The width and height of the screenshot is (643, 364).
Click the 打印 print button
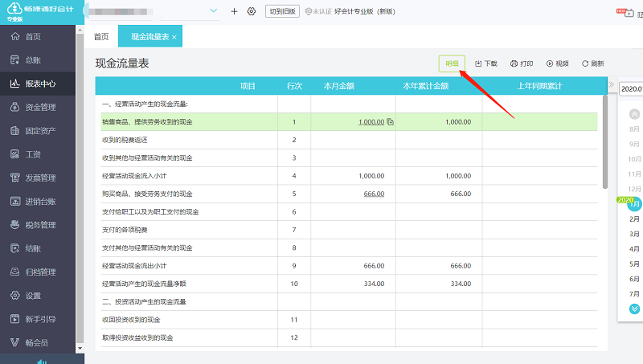click(522, 63)
